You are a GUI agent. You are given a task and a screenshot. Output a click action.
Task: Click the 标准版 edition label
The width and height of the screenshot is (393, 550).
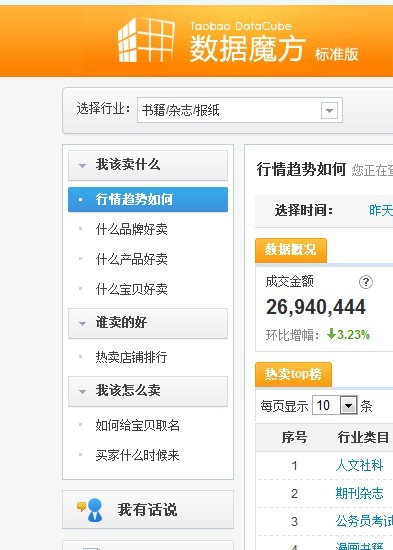(337, 54)
